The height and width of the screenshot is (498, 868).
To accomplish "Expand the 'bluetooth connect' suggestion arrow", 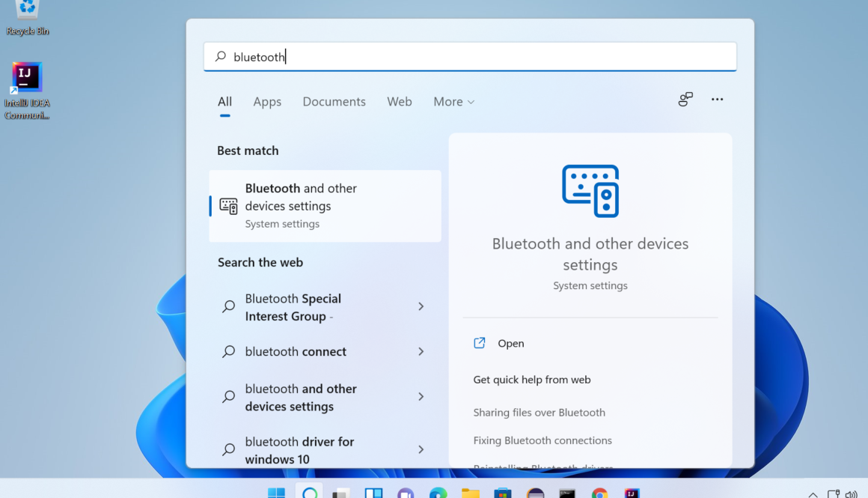I will [421, 351].
